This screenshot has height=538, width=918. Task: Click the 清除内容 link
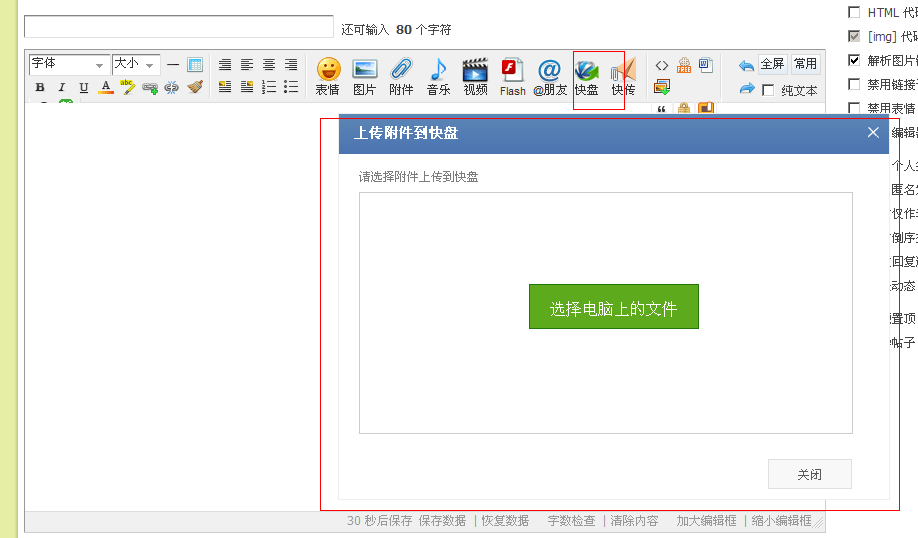pos(634,521)
